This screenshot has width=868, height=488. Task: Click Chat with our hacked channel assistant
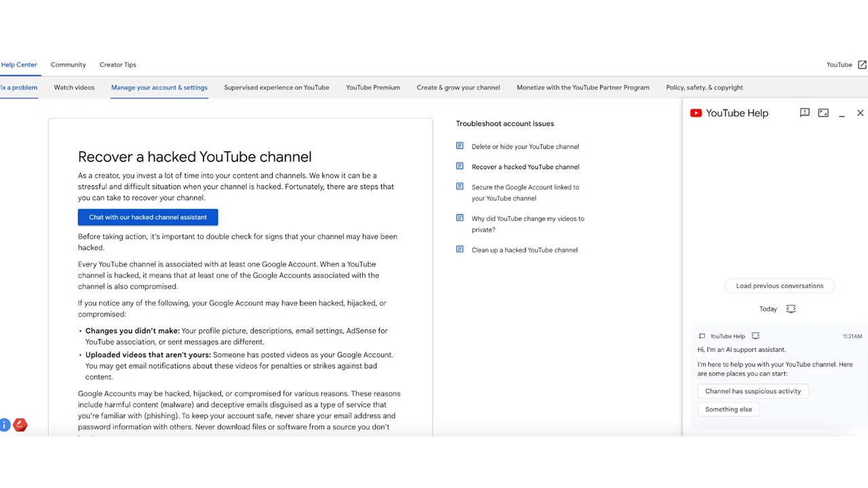[x=148, y=218]
